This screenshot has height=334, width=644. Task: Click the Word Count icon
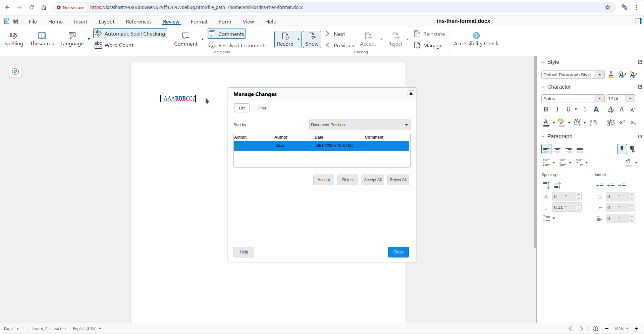pos(98,45)
